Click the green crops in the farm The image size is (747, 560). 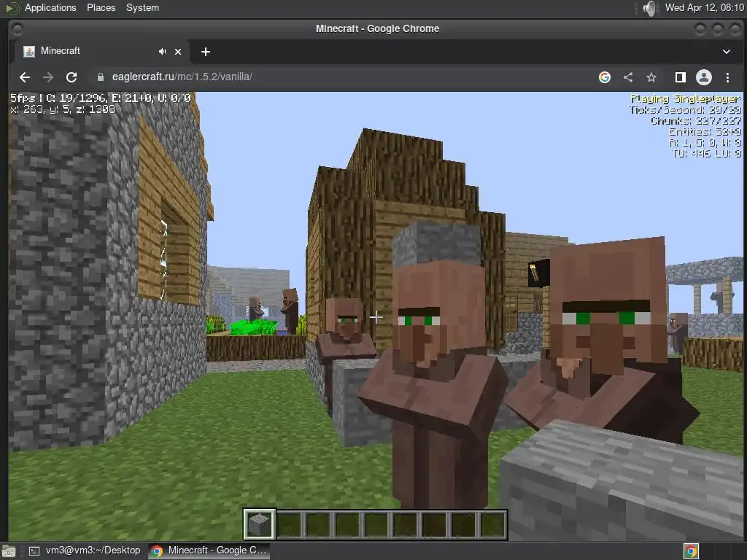coord(252,327)
